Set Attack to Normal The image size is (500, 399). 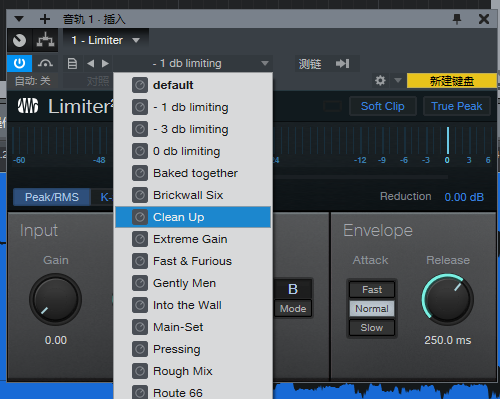tap(372, 309)
